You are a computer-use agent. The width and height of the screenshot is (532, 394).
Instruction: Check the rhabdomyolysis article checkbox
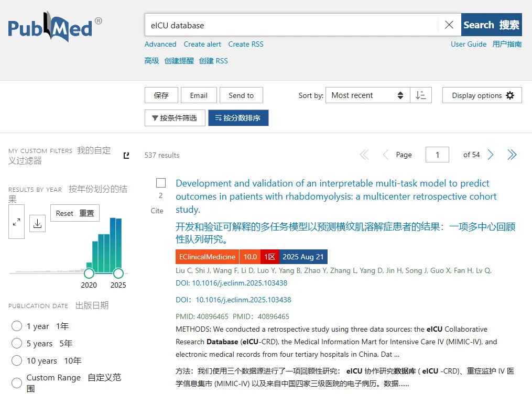(x=161, y=183)
